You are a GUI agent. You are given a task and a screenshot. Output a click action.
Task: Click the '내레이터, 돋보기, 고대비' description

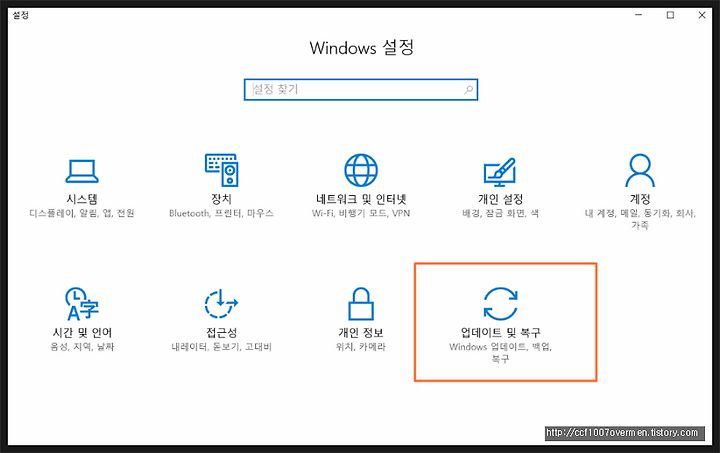(221, 347)
